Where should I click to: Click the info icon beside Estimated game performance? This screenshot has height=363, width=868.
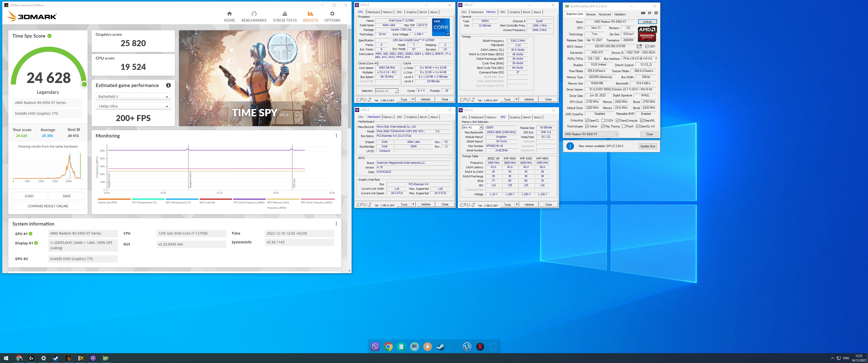pyautogui.click(x=168, y=86)
